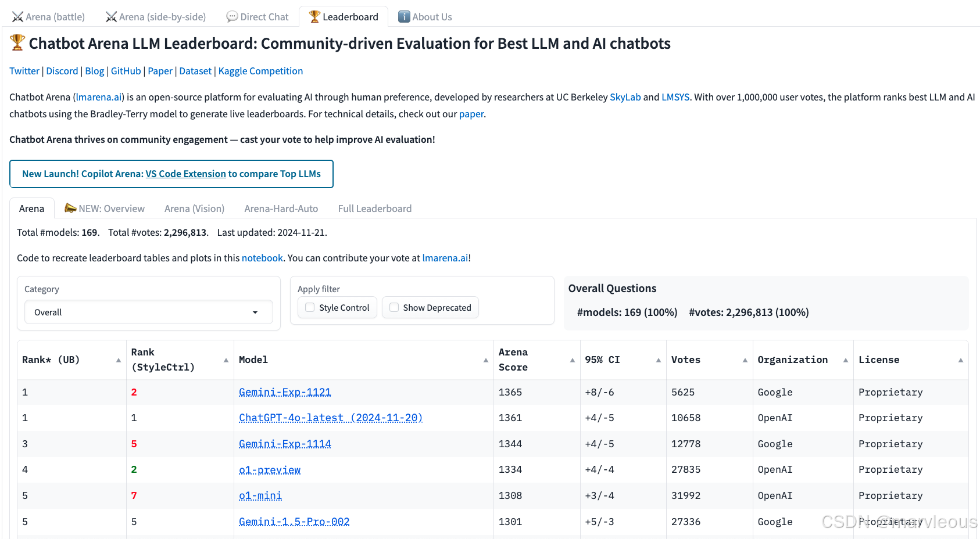Switch to Arena (battle) tab
Screen dimensions: 980x539
click(x=48, y=17)
